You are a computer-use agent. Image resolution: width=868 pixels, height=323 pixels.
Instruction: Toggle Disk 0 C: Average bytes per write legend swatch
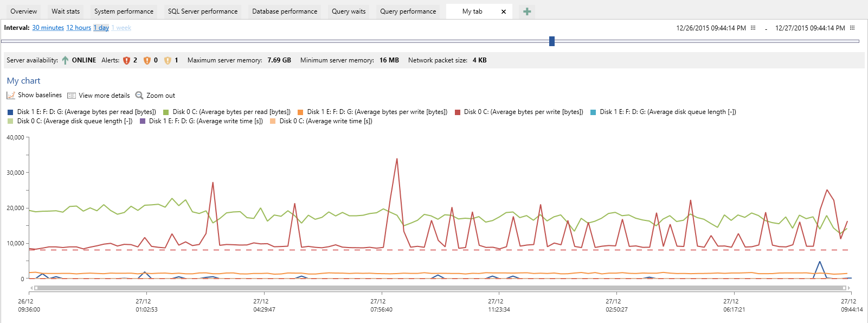click(458, 112)
